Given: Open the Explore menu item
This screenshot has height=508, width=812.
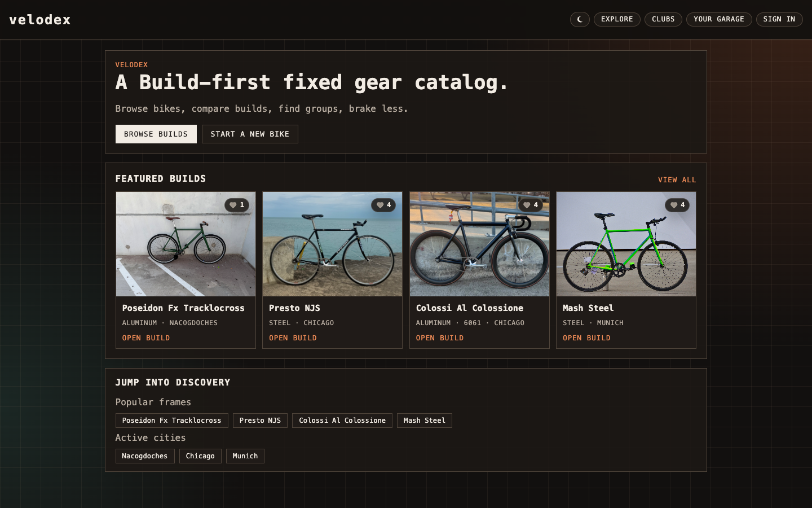Looking at the screenshot, I should 617,19.
